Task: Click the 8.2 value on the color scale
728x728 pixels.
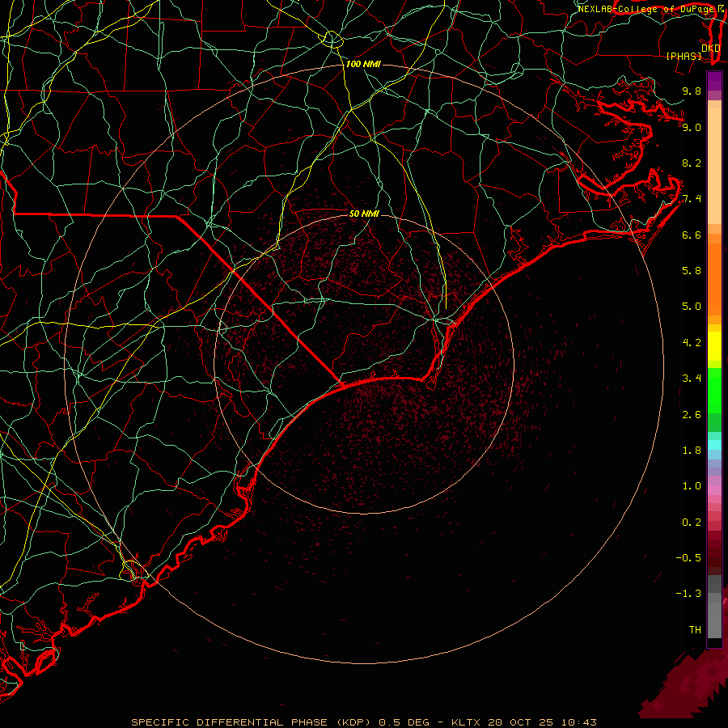Action: tap(692, 163)
